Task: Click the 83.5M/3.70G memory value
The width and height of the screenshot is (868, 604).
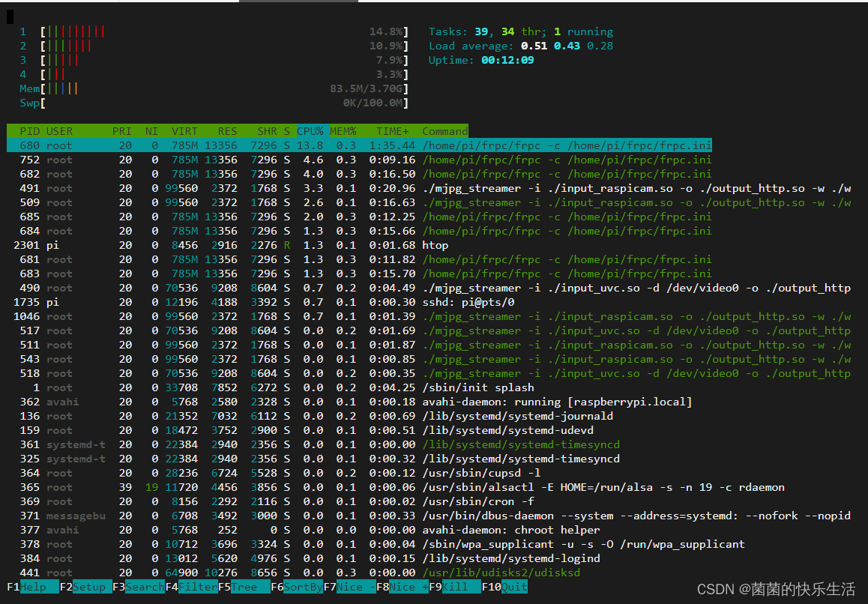Action: tap(367, 88)
